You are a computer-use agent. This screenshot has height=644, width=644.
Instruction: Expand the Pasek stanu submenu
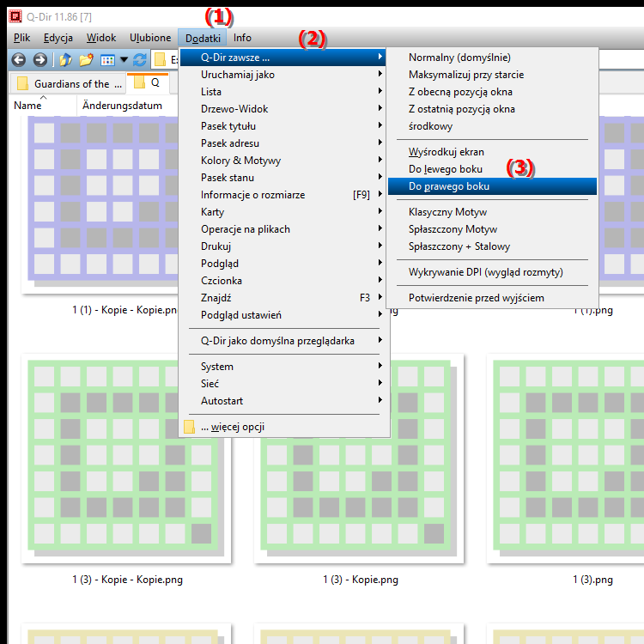coord(283,178)
